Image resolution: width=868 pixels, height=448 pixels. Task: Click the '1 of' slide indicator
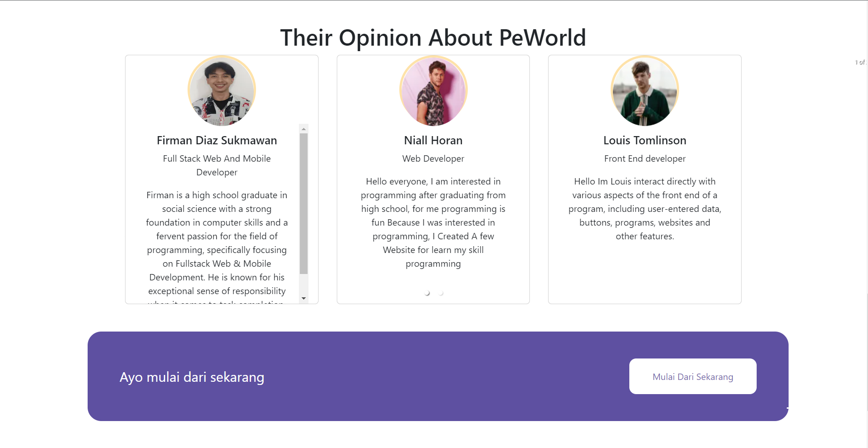coord(860,62)
